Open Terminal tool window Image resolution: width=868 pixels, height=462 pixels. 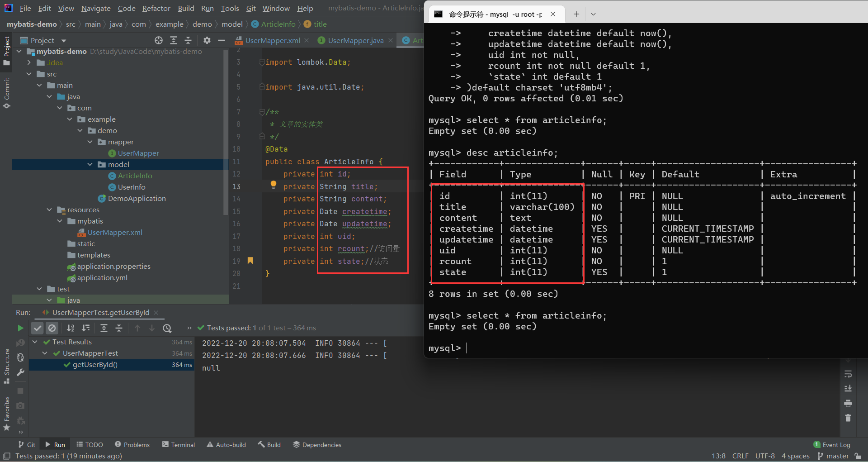(x=179, y=445)
